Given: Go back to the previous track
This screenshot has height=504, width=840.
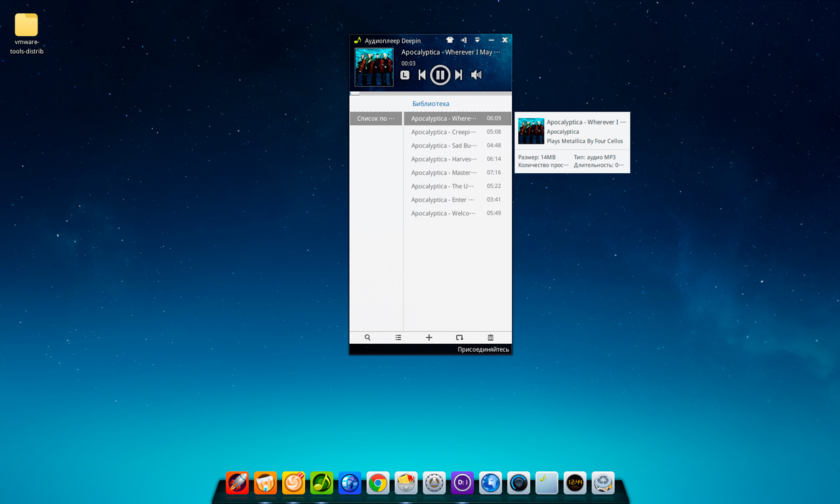Looking at the screenshot, I should coord(422,75).
